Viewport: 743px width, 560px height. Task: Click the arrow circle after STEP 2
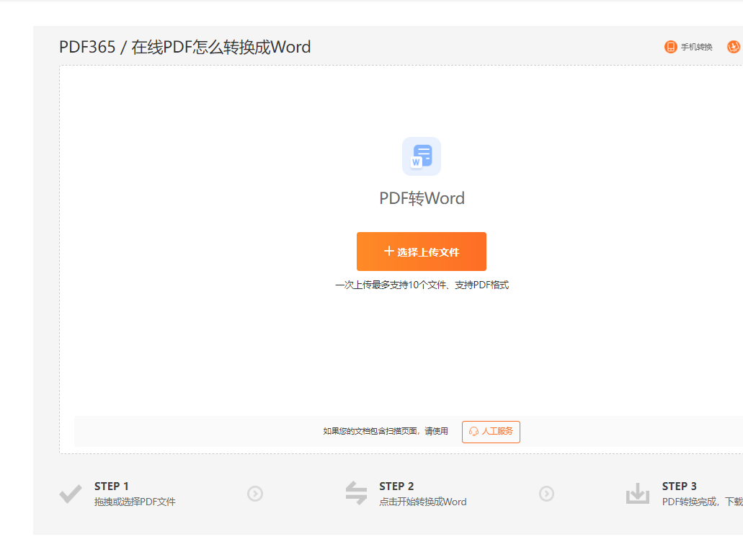pos(546,494)
